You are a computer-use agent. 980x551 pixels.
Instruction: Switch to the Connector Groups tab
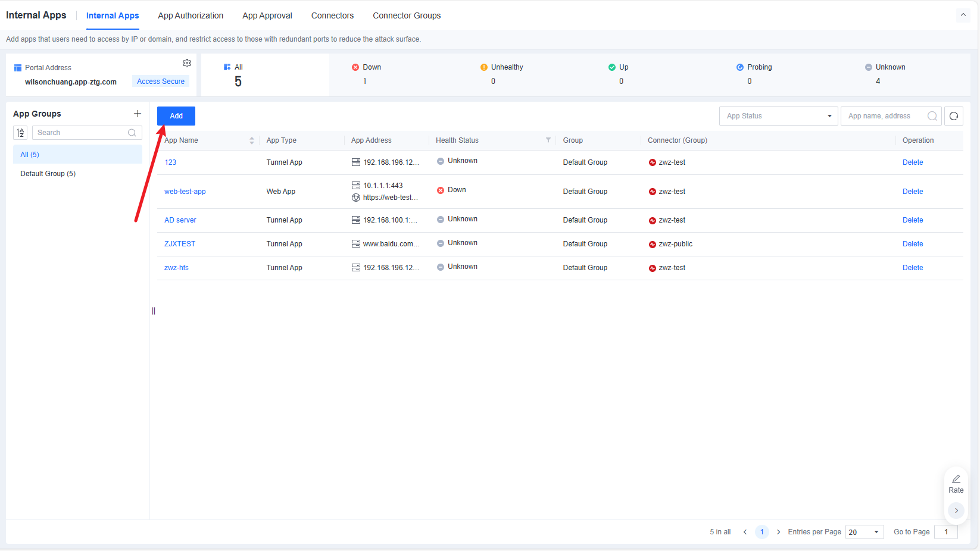(x=407, y=15)
